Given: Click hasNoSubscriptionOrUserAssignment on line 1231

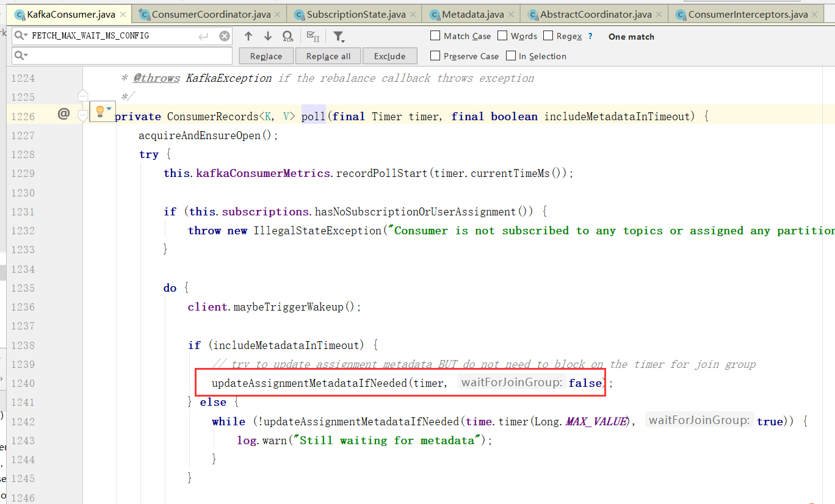Looking at the screenshot, I should [x=415, y=212].
